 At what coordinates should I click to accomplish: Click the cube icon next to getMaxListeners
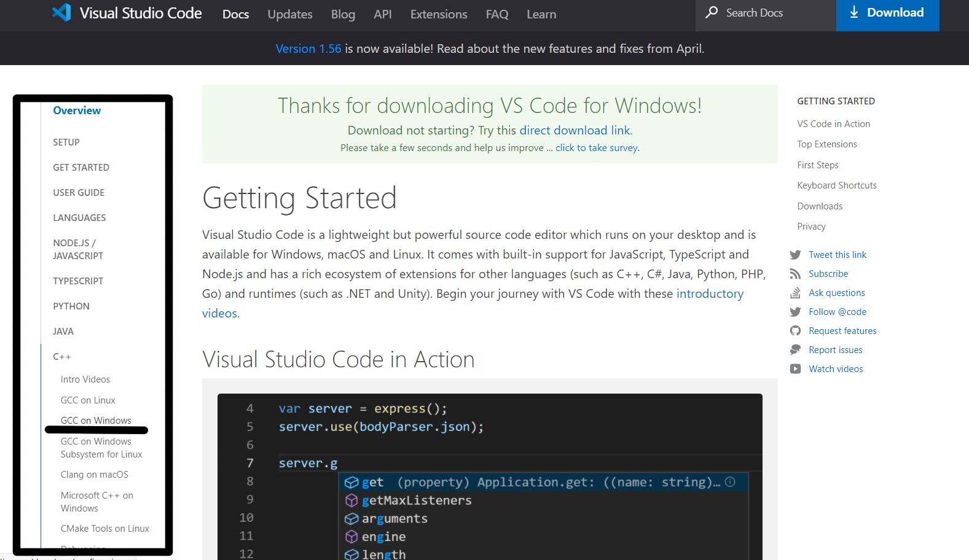(x=351, y=500)
